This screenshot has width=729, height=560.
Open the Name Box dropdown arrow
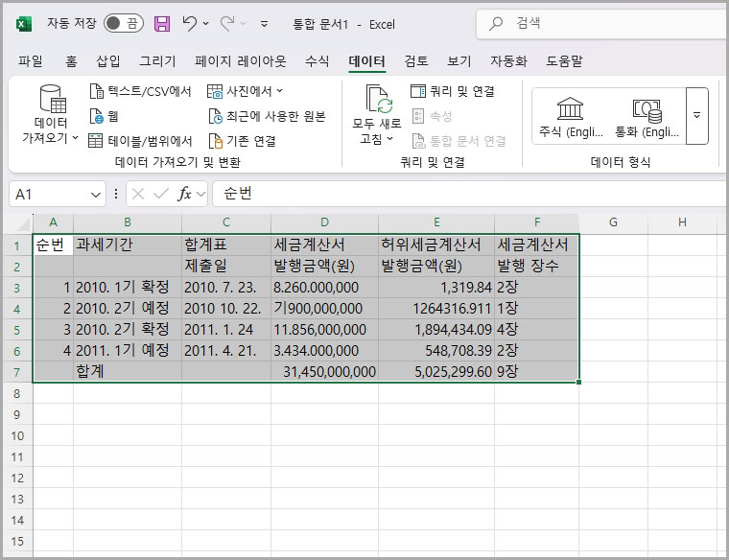pyautogui.click(x=95, y=195)
